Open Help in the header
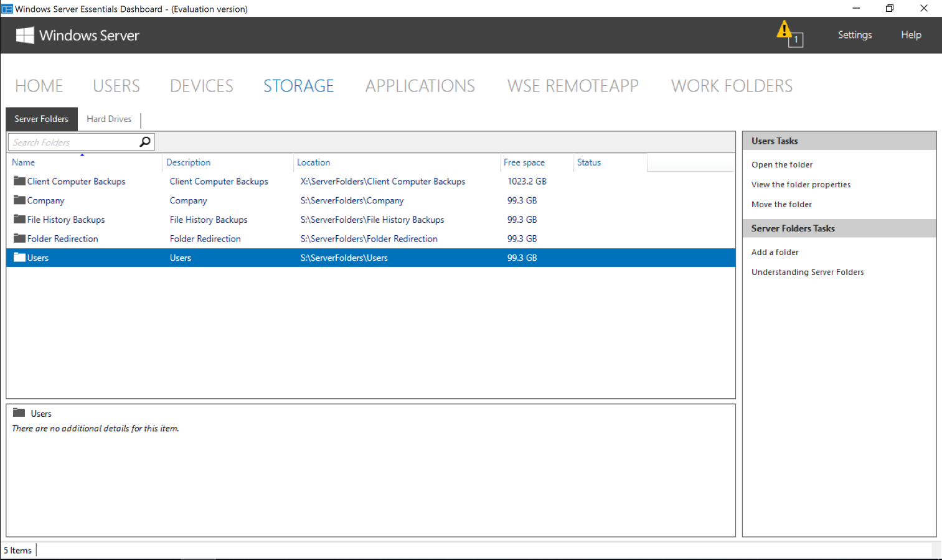942x560 pixels. (911, 35)
